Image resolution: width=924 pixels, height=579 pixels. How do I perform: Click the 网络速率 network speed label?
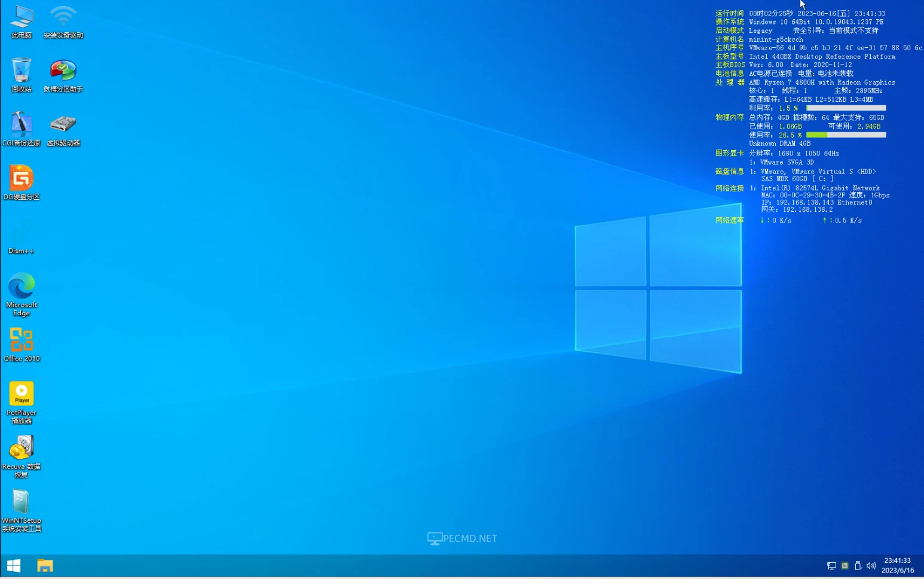click(x=729, y=220)
